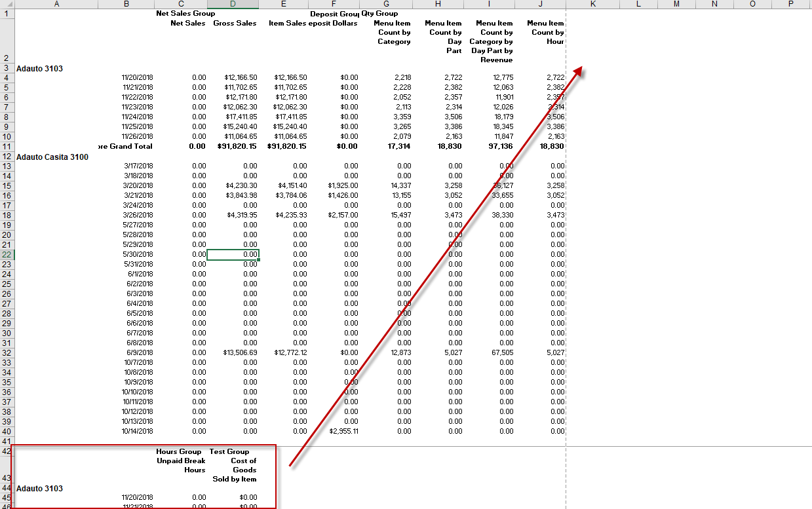
Task: Click item sales $15,240.40 in column E
Action: [x=290, y=126]
